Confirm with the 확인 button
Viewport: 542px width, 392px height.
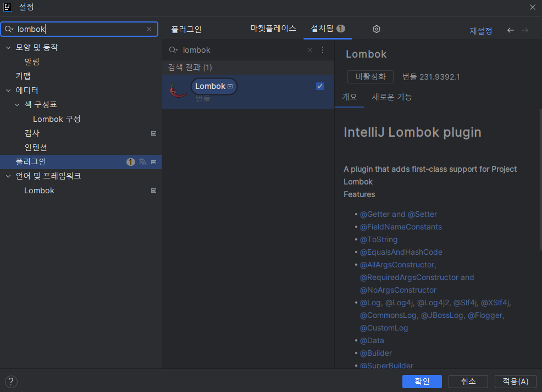pyautogui.click(x=422, y=381)
